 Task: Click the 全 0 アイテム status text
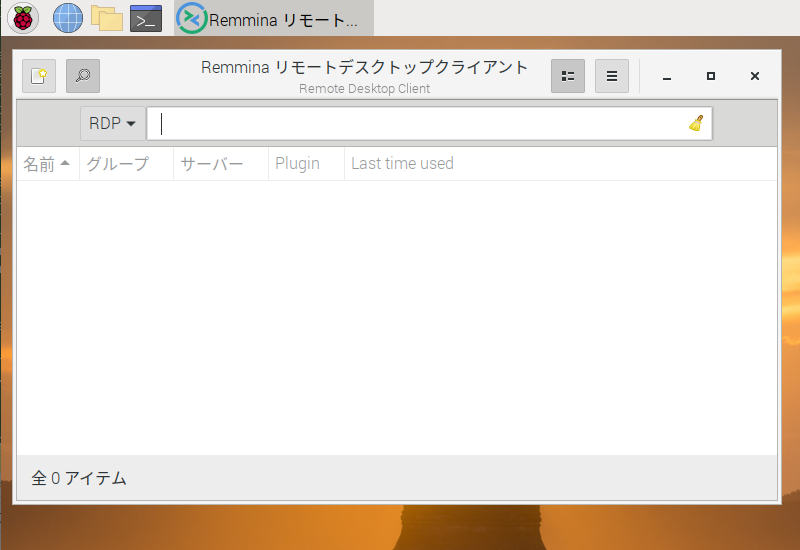pos(79,479)
